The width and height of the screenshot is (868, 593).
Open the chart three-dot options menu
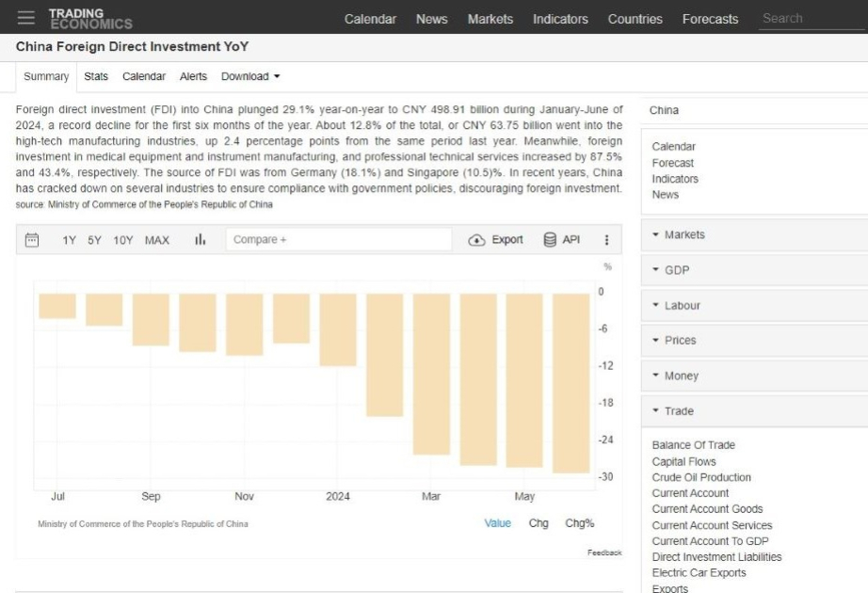[x=606, y=240]
